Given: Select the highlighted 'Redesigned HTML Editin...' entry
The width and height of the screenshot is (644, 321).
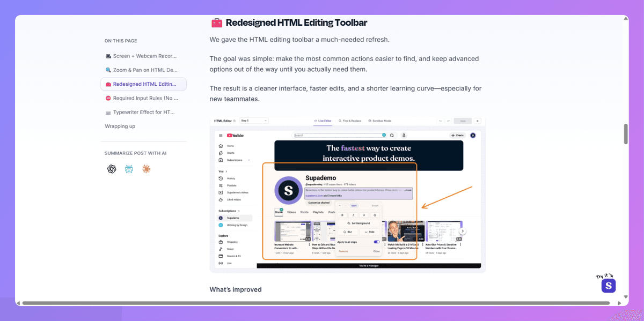Looking at the screenshot, I should (143, 84).
